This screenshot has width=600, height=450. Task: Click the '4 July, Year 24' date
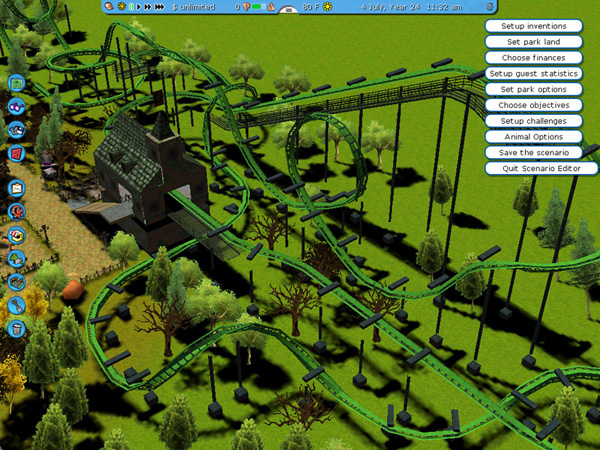390,7
